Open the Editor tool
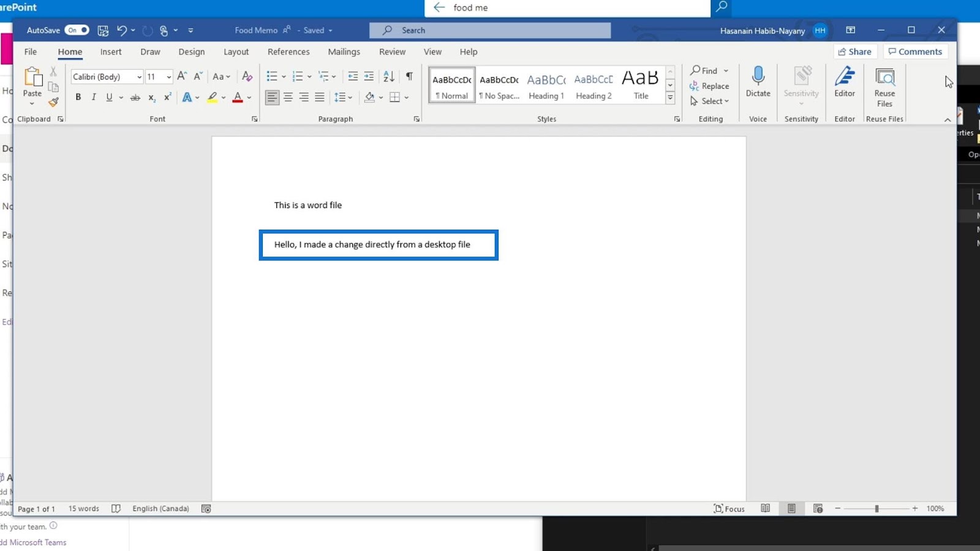The image size is (980, 551). click(x=844, y=81)
